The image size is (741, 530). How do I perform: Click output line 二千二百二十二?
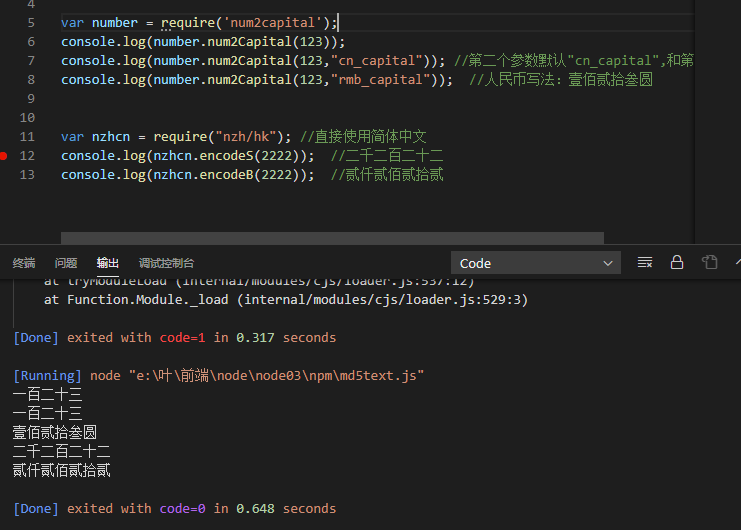(x=61, y=452)
